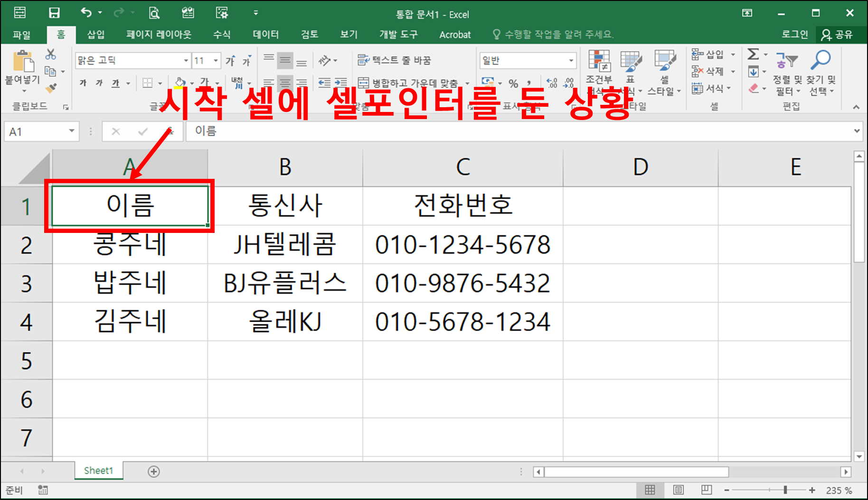The image size is (868, 500).
Task: Click the percent style (%) icon
Action: (x=513, y=83)
